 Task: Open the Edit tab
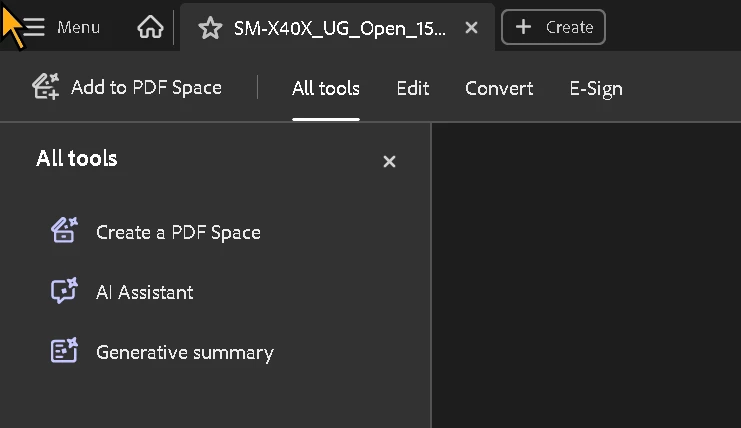click(x=413, y=88)
